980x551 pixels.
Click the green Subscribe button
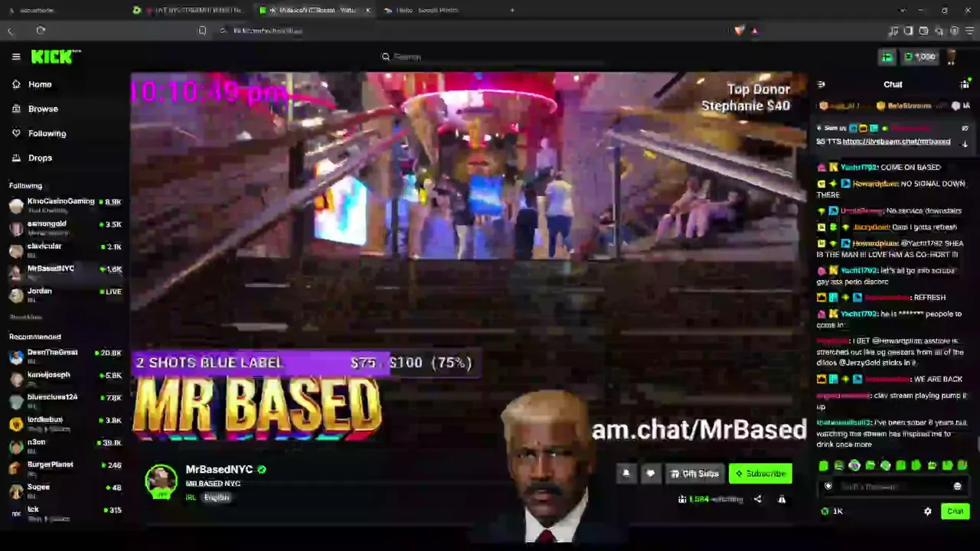[x=760, y=474]
